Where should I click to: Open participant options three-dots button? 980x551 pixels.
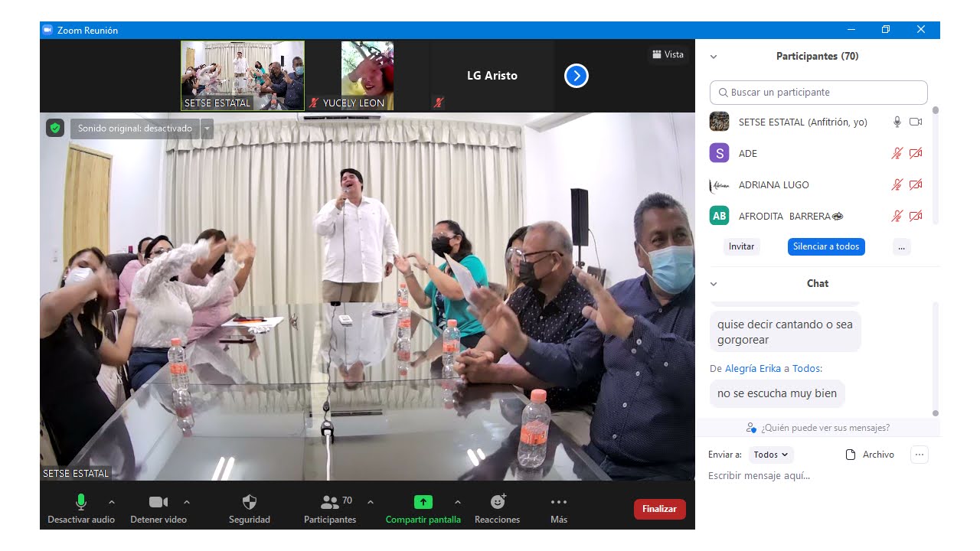pos(901,246)
